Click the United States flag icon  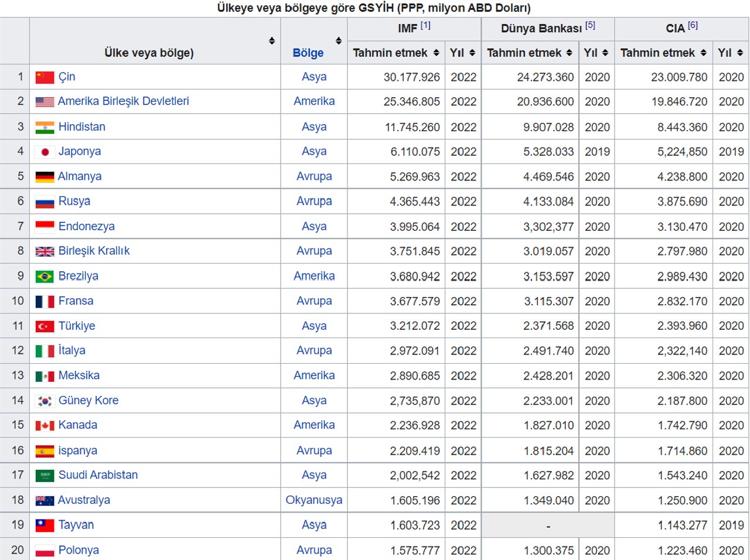click(x=45, y=102)
